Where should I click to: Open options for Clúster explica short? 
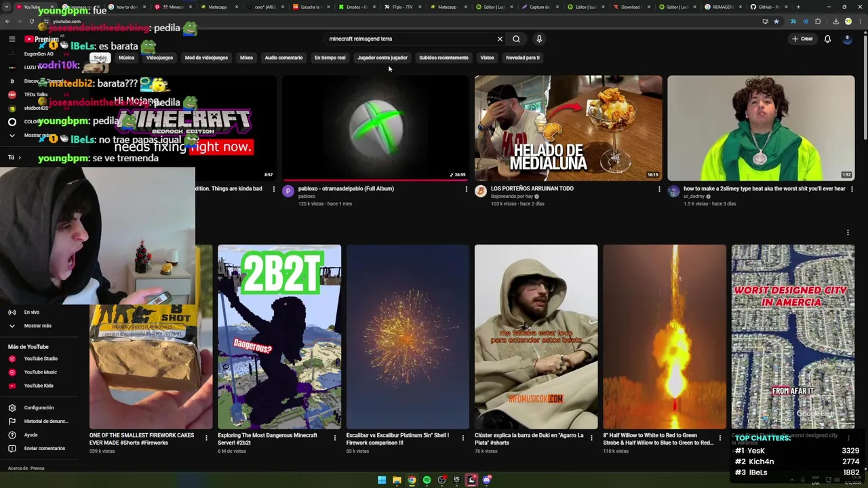(591, 438)
